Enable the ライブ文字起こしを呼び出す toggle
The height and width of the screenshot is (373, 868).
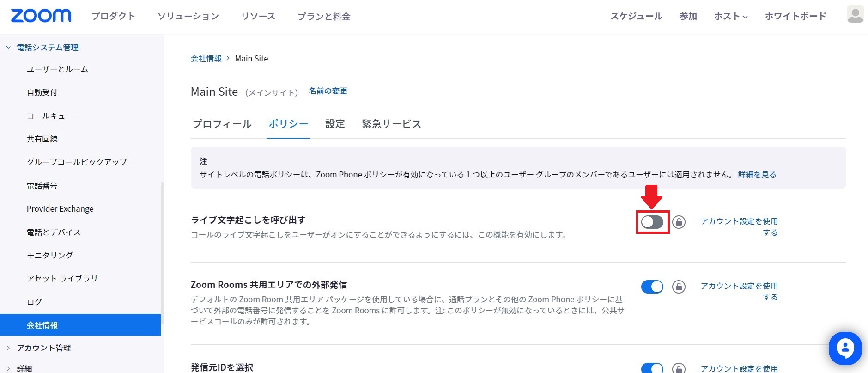click(x=652, y=222)
